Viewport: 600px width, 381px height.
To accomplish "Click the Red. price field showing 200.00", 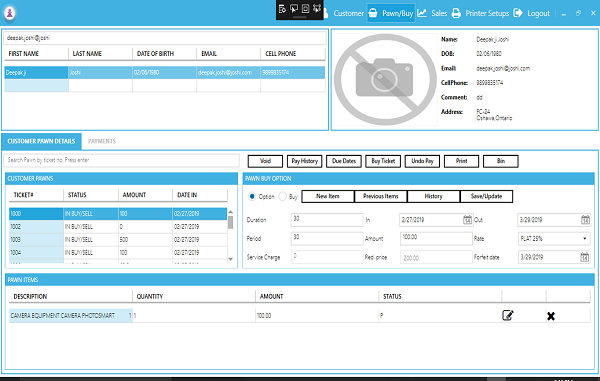I will 436,257.
